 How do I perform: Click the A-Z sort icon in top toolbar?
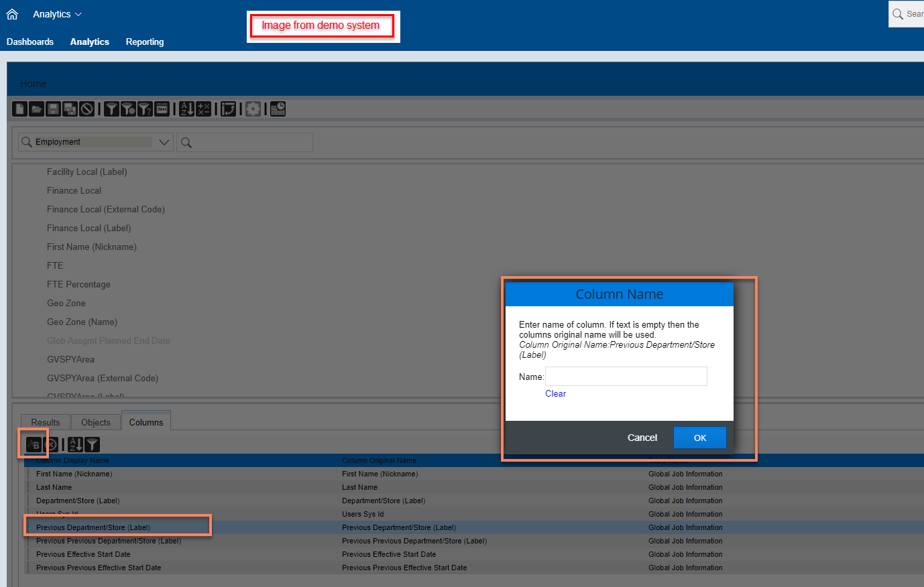[187, 109]
